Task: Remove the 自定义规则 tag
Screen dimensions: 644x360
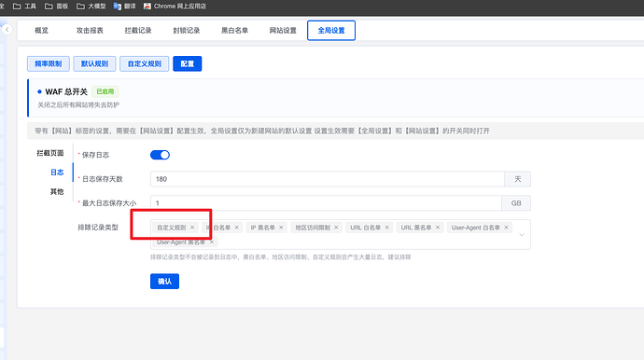Action: [x=192, y=228]
